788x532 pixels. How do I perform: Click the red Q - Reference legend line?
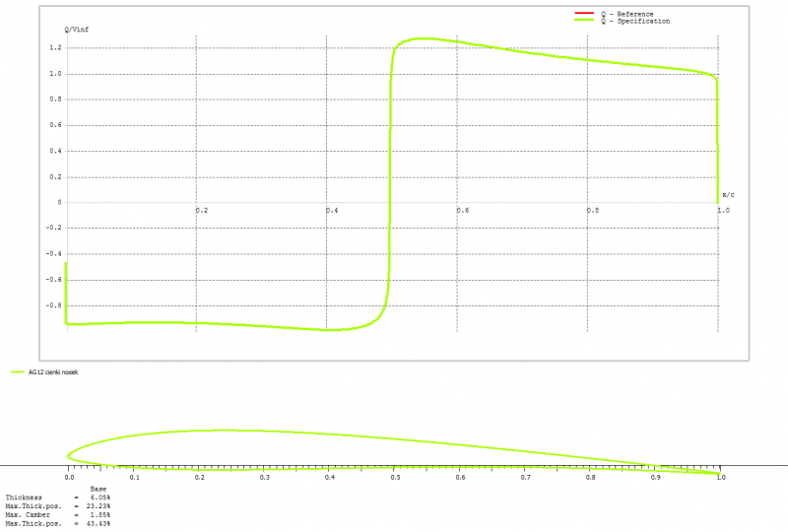tap(580, 13)
